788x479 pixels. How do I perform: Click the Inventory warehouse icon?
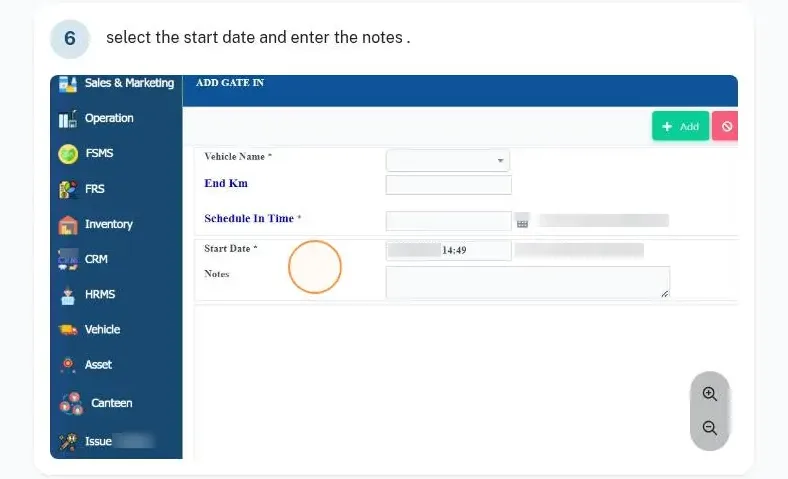coord(68,225)
